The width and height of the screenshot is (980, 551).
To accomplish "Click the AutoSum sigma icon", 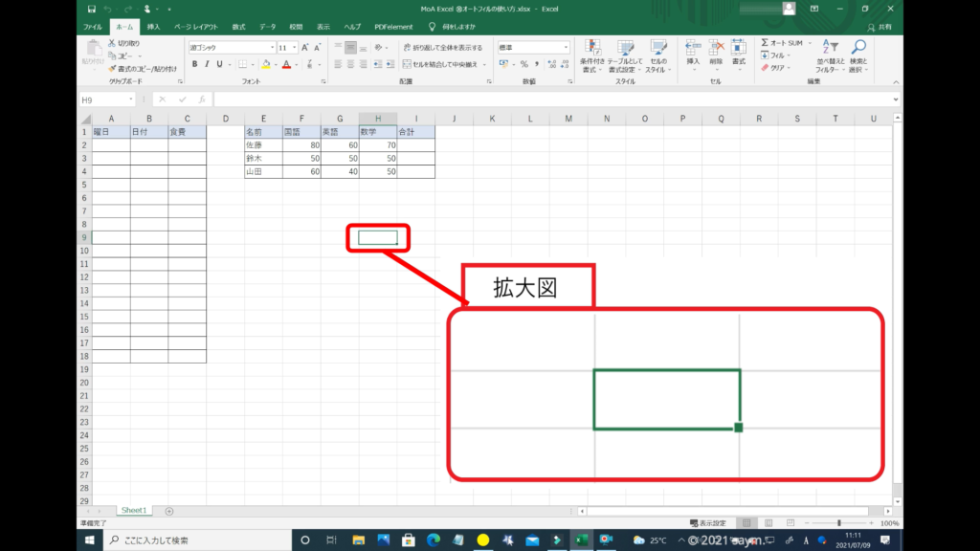I will click(765, 43).
